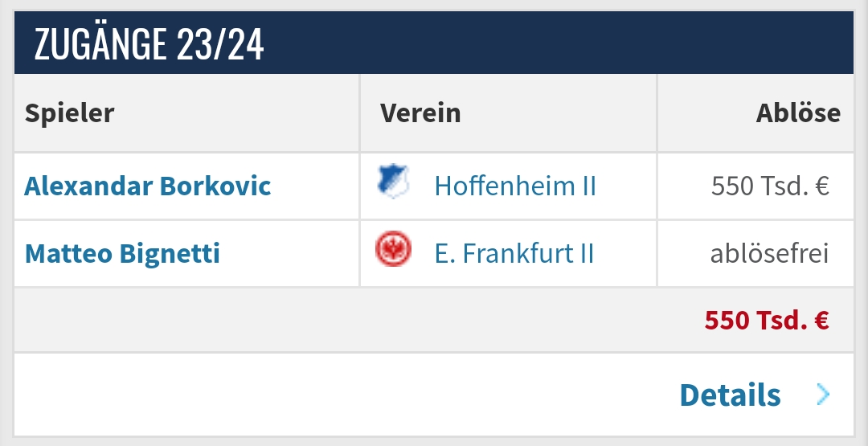The height and width of the screenshot is (446, 868).
Task: Select the Ablöse column header
Action: click(798, 113)
